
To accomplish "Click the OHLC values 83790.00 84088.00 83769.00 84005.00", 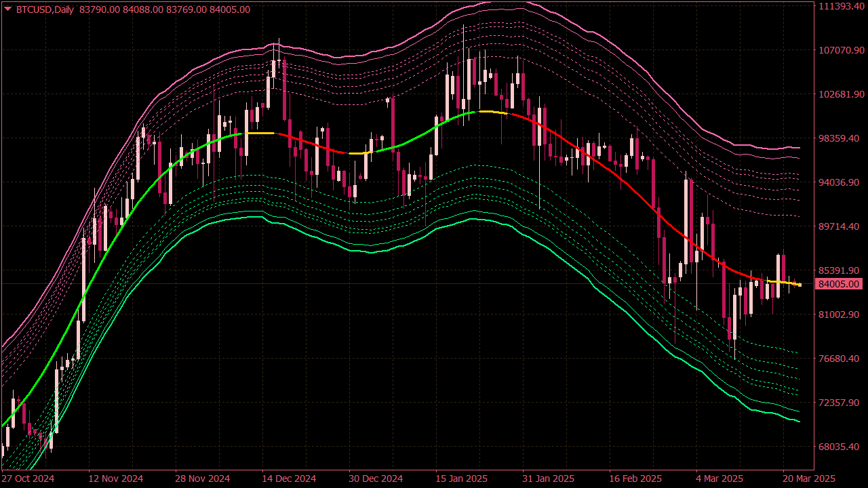I will (165, 9).
